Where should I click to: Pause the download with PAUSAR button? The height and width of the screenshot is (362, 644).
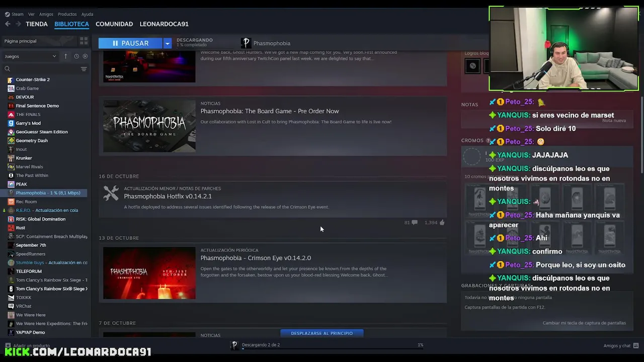pos(130,43)
